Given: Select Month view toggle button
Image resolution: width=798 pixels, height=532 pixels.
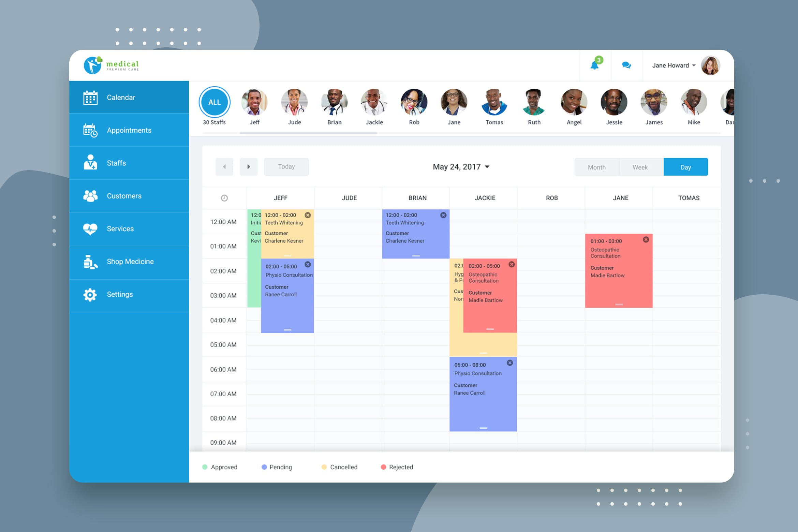Looking at the screenshot, I should [596, 166].
